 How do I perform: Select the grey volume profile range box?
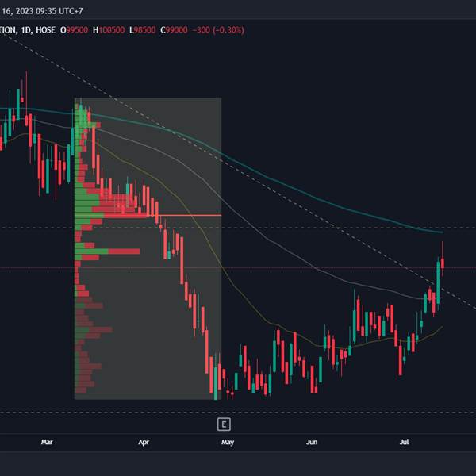pos(148,248)
